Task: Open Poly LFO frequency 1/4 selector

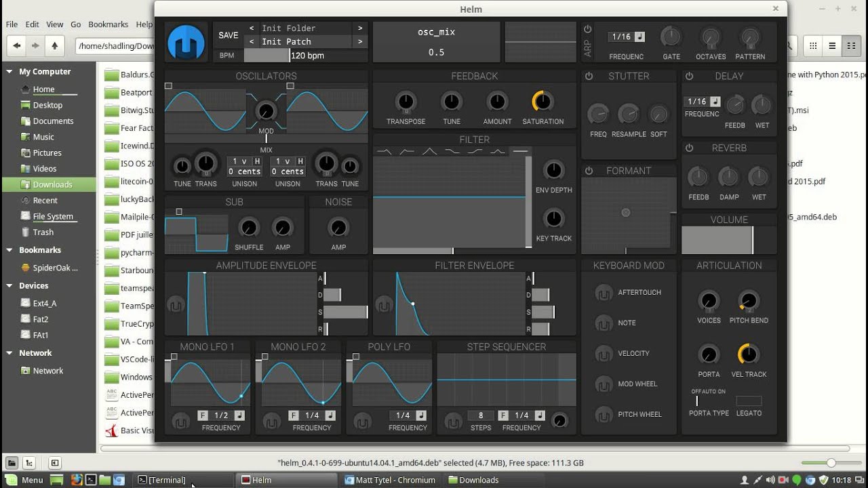Action: pos(402,415)
